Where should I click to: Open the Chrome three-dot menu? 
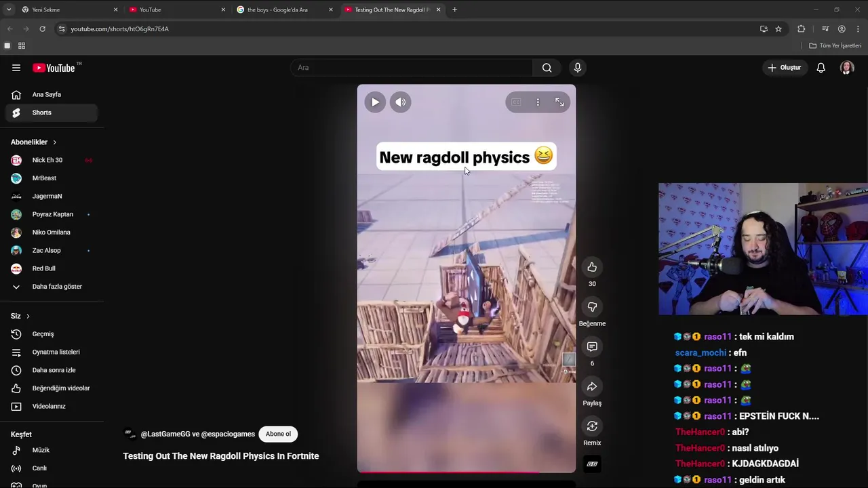[x=858, y=29]
